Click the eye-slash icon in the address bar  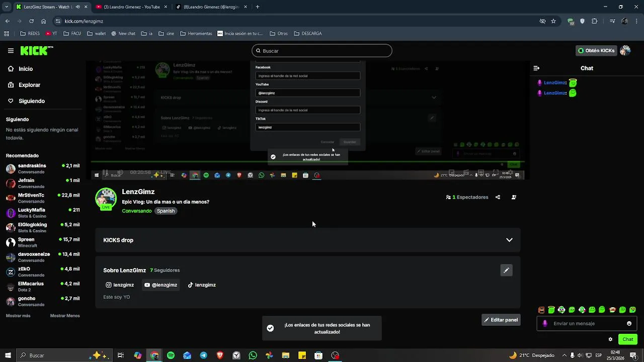click(542, 21)
